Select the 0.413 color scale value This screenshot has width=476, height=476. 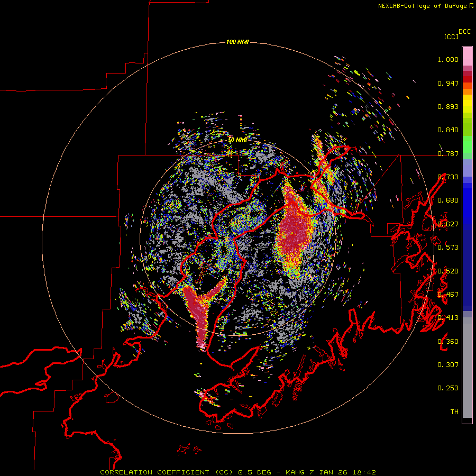pyautogui.click(x=448, y=318)
